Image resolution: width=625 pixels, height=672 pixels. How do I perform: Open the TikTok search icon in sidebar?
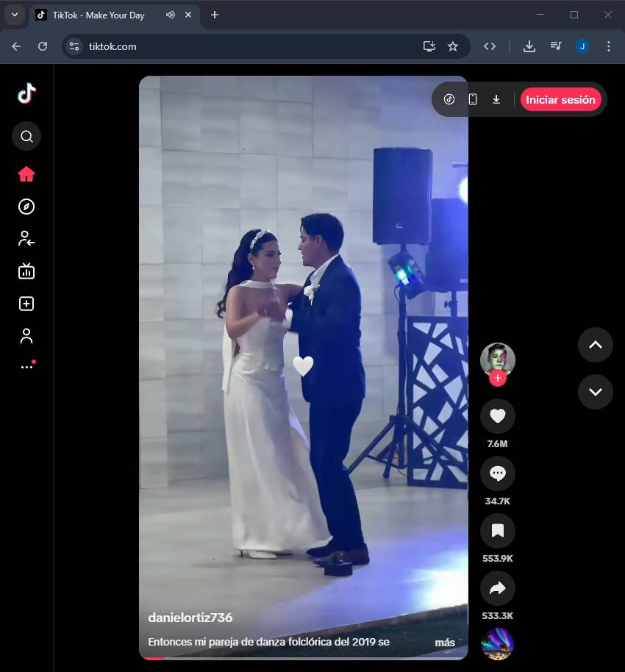pyautogui.click(x=26, y=136)
